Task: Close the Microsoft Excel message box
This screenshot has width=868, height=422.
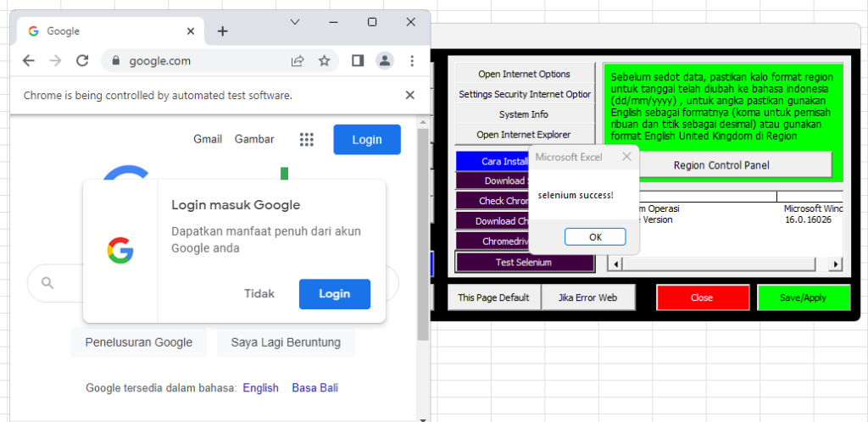Action: [626, 157]
